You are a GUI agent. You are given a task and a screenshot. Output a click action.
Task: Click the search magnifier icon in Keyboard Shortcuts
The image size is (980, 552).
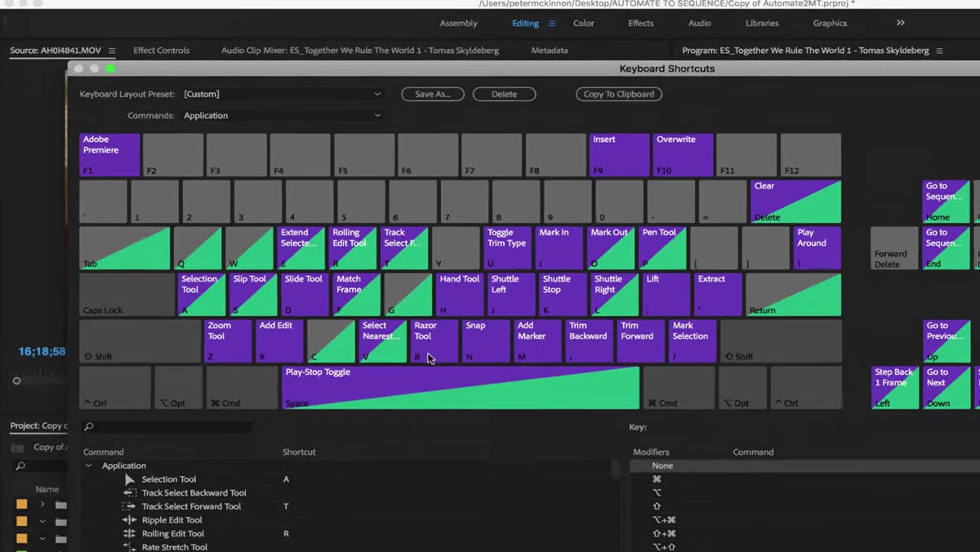click(x=89, y=427)
